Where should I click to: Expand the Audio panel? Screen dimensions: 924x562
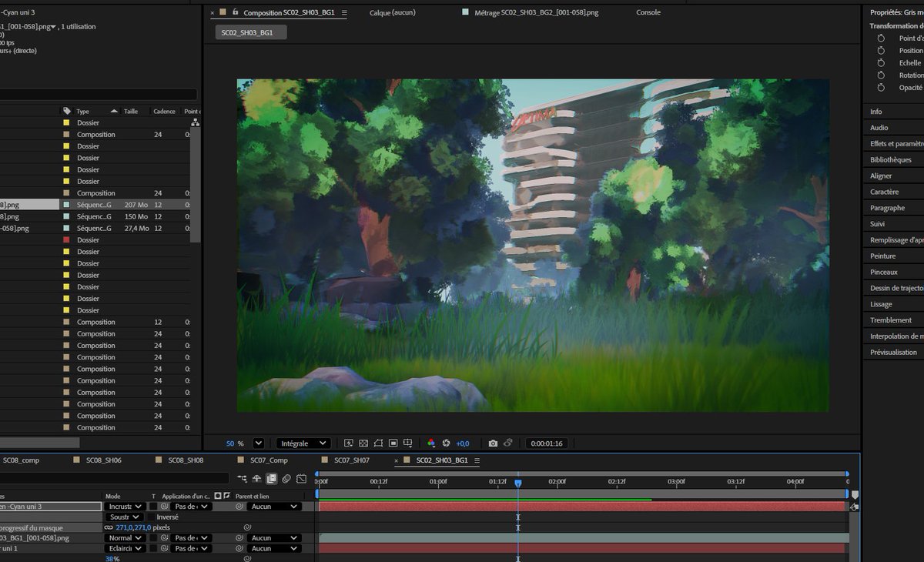click(879, 128)
